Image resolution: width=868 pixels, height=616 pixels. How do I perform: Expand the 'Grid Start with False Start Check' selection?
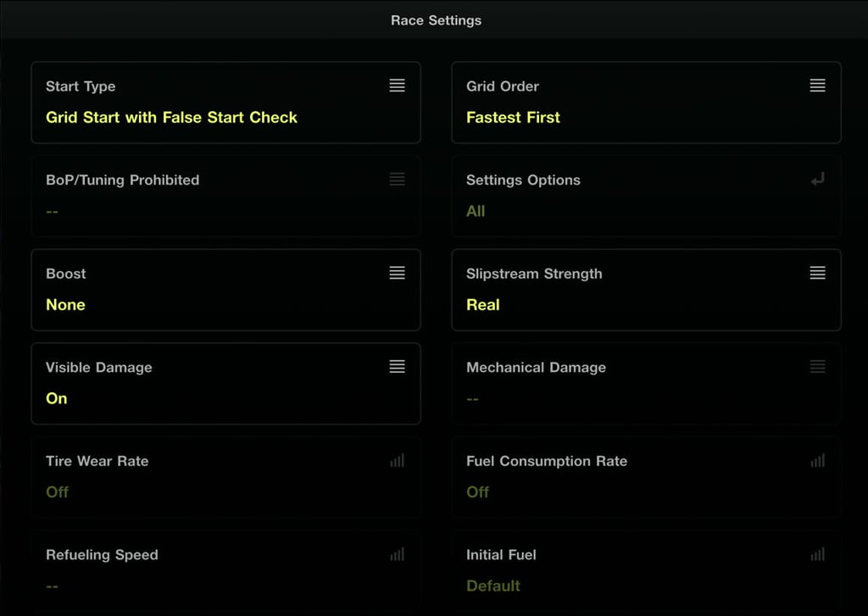click(x=171, y=118)
